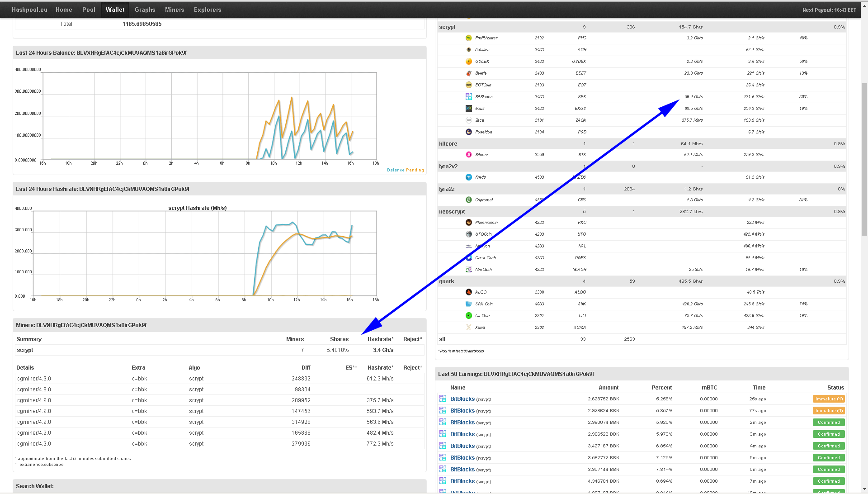Image resolution: width=868 pixels, height=494 pixels.
Task: Open BitBlocks link in 2.986522 BBK row
Action: 462,434
